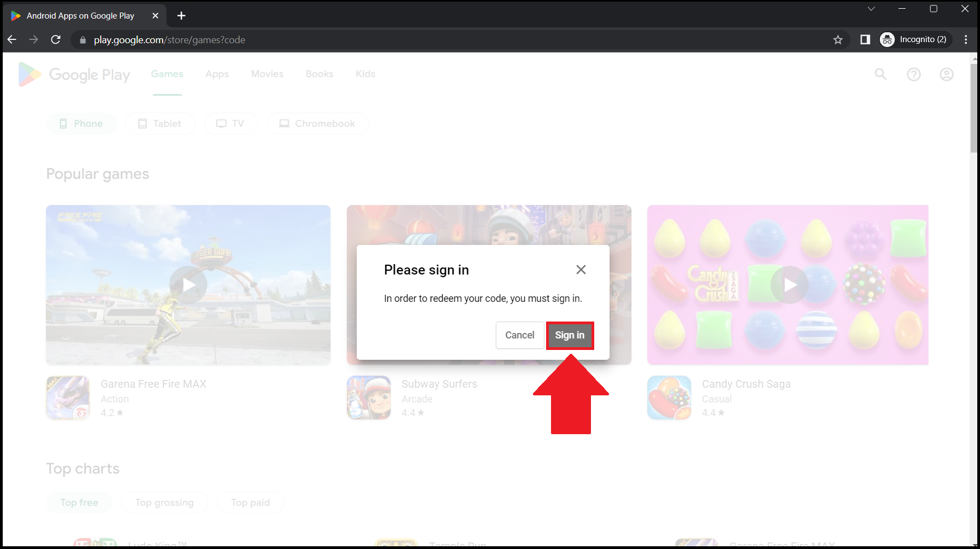Bookmark this page with star icon
This screenshot has width=980, height=549.
[x=838, y=39]
